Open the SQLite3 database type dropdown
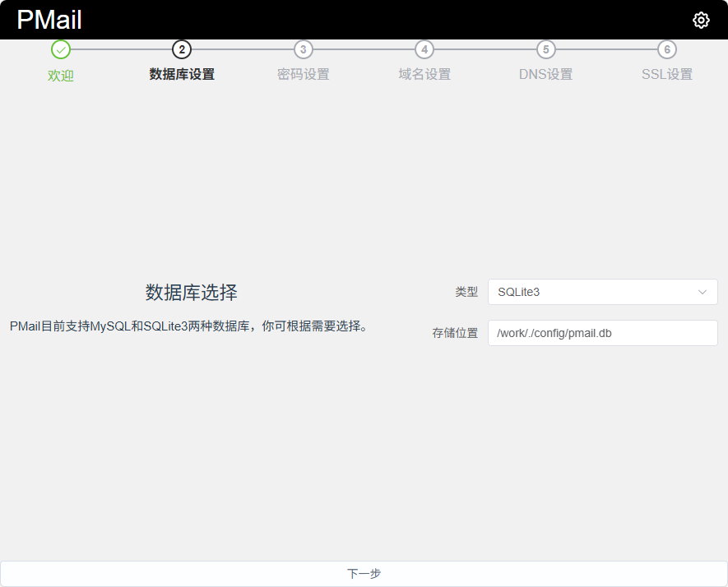728x587 pixels. pos(592,292)
